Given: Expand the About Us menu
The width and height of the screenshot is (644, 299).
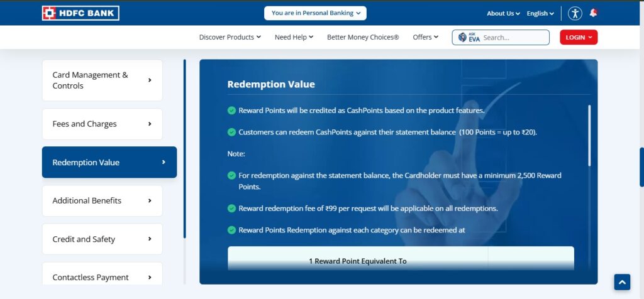Looking at the screenshot, I should [x=503, y=13].
